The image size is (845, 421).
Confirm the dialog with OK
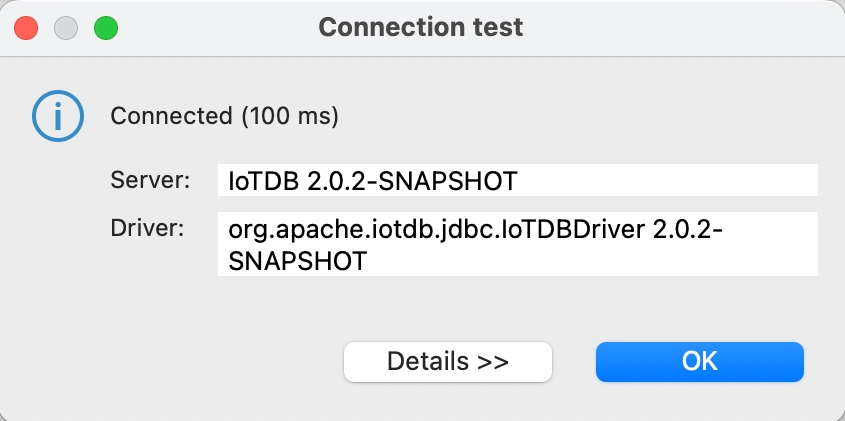coord(699,361)
